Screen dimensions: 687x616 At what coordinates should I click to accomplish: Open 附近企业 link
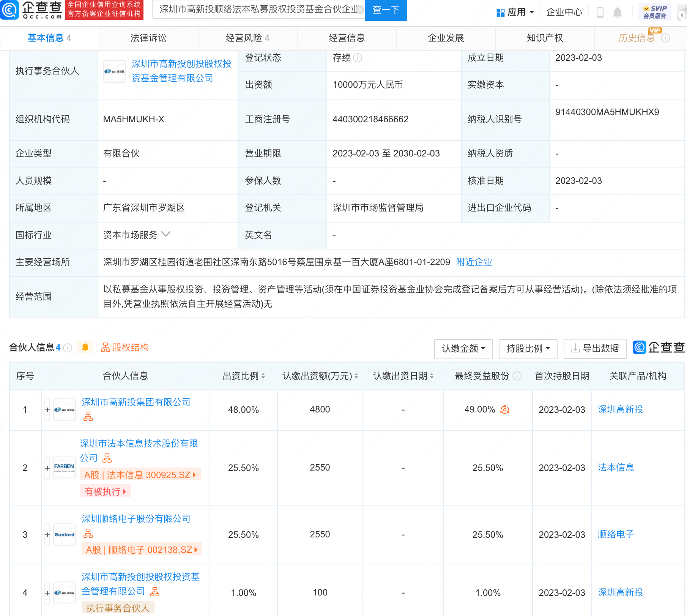point(474,262)
